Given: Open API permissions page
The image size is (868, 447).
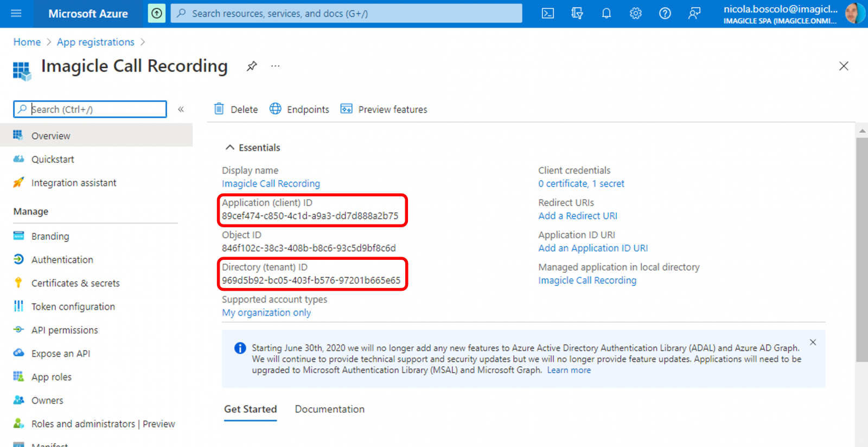Looking at the screenshot, I should pos(65,330).
